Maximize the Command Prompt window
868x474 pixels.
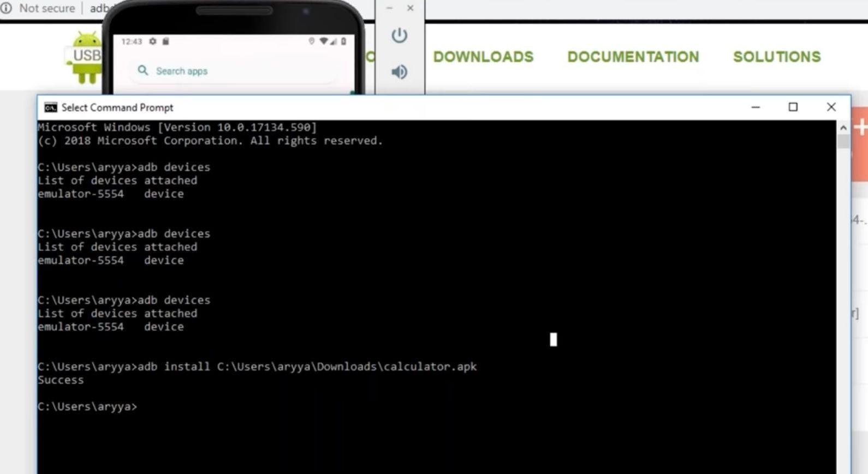pos(793,107)
